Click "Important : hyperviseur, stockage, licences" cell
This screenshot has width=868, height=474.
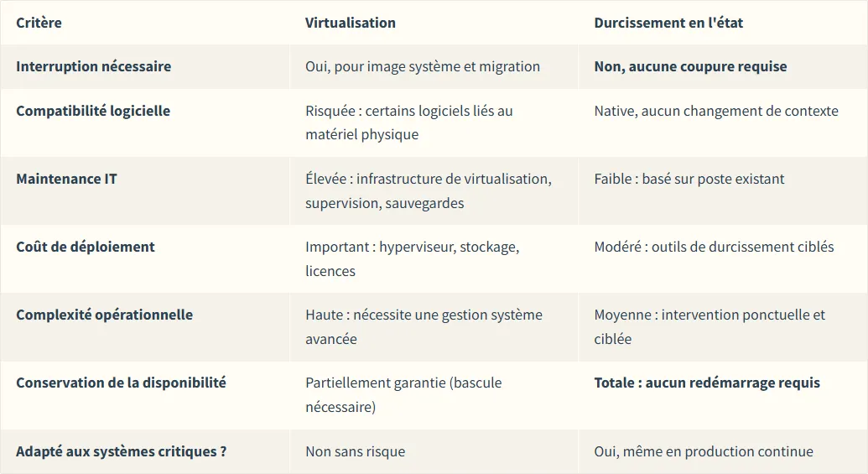(412, 258)
